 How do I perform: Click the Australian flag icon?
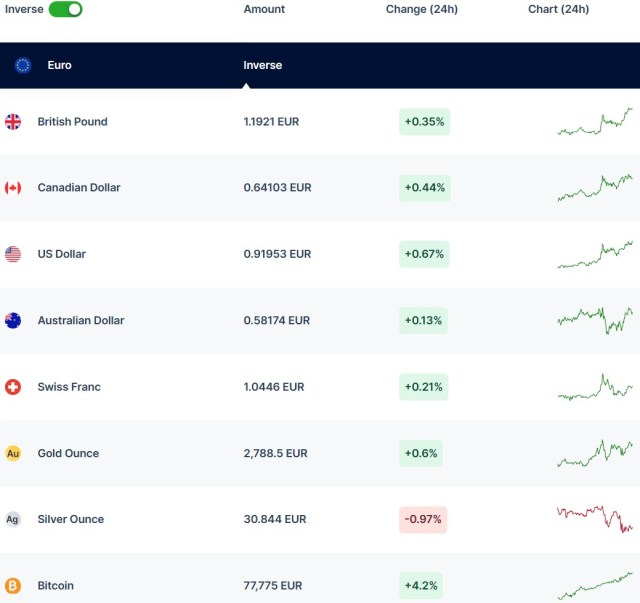[x=13, y=321]
